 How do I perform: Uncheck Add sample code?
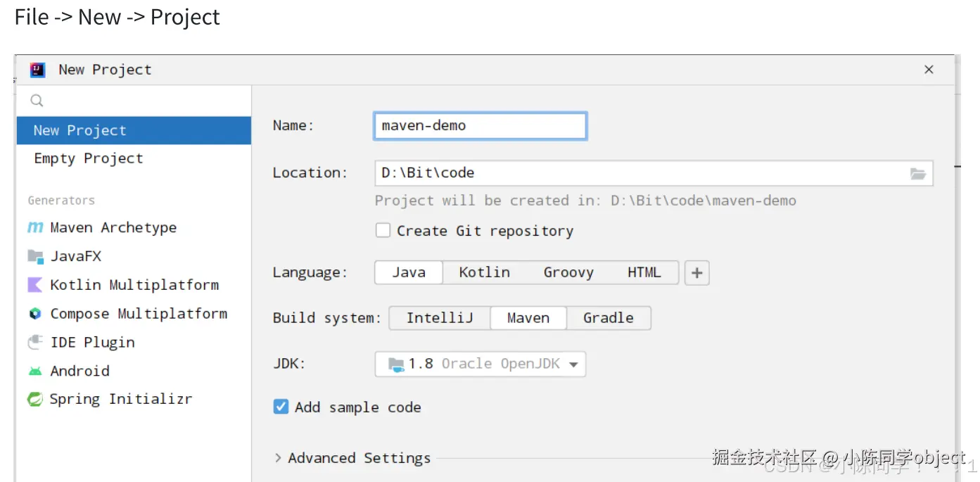click(x=281, y=407)
